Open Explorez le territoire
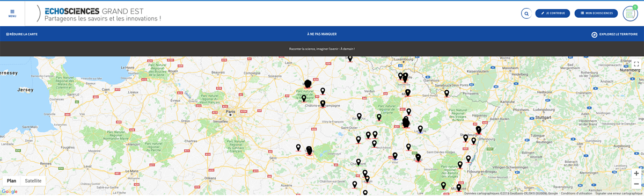 [x=614, y=34]
